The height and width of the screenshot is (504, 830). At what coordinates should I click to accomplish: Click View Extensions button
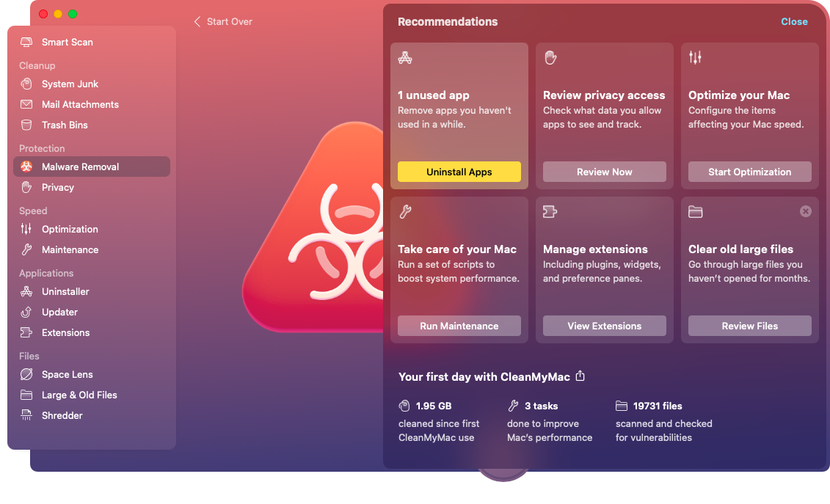coord(604,326)
